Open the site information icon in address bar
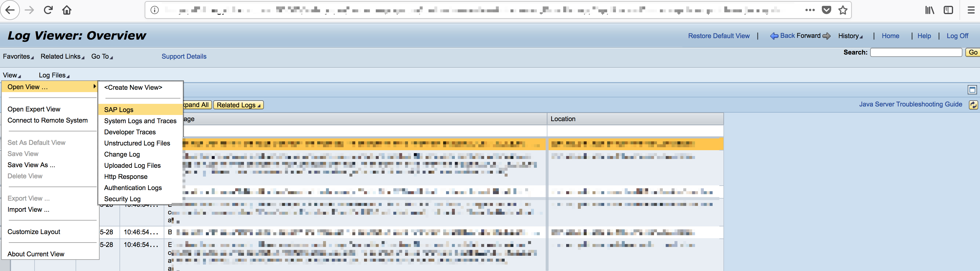980x271 pixels. [x=154, y=10]
